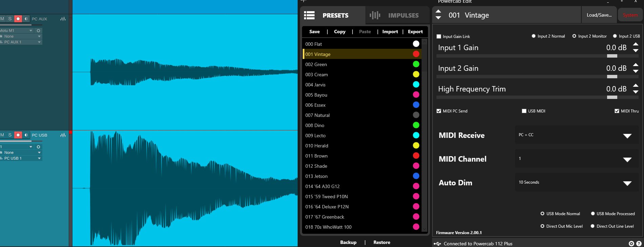Solo the PC USB track
This screenshot has width=644, height=247.
pyautogui.click(x=10, y=135)
